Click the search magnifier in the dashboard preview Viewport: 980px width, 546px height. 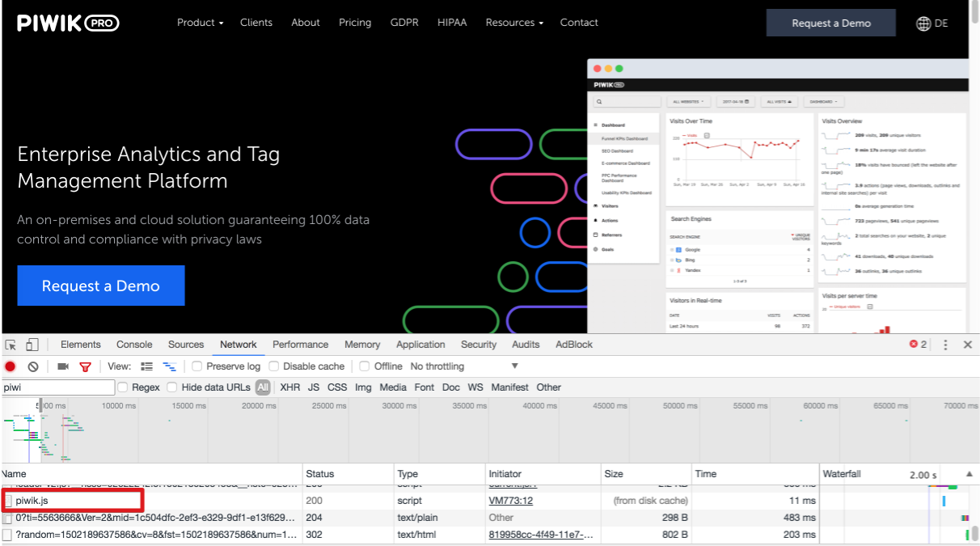click(x=598, y=102)
